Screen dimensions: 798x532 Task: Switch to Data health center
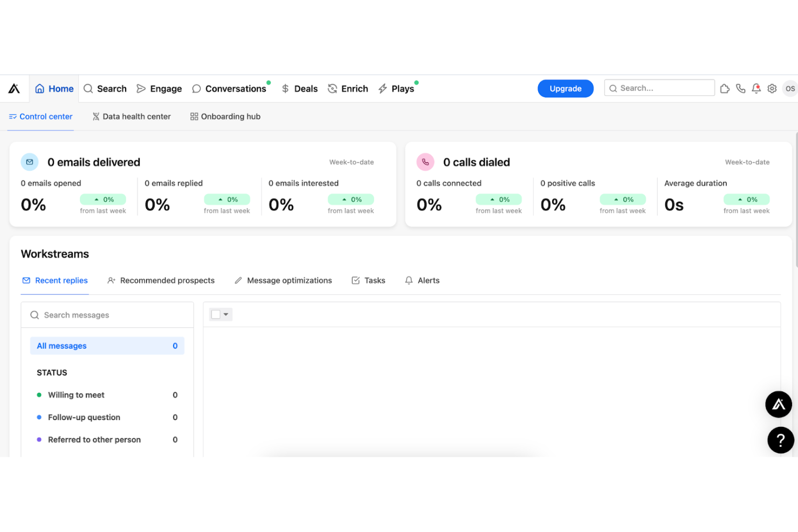[131, 116]
